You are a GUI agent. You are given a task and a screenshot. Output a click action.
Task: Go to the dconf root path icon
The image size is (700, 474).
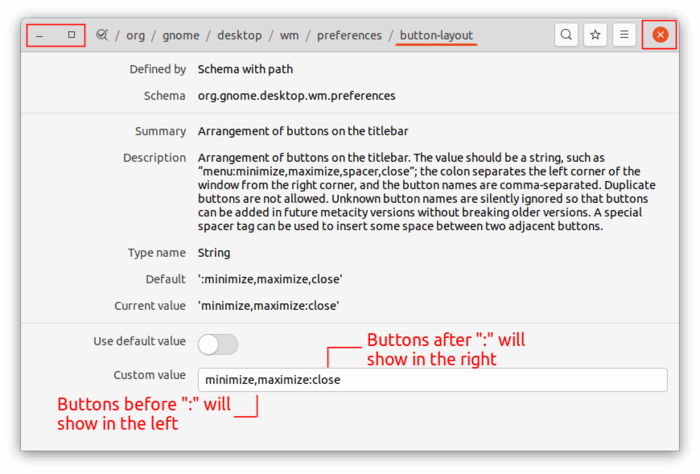102,35
